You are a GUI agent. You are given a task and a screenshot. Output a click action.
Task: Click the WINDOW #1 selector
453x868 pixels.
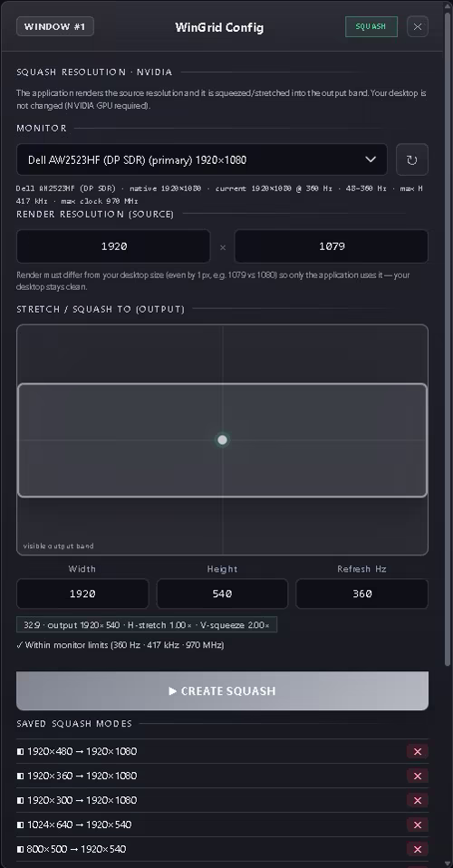click(x=55, y=26)
